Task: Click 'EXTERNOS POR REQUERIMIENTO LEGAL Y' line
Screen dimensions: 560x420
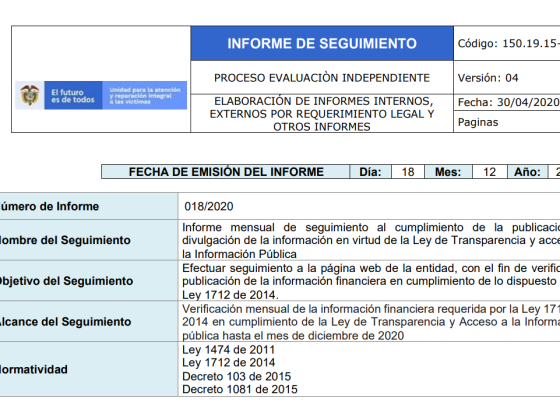Action: [x=322, y=114]
